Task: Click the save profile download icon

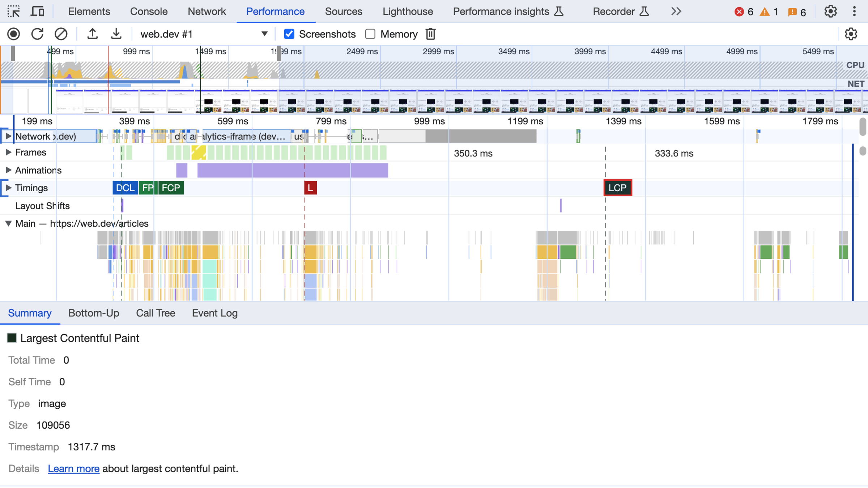Action: 116,34
